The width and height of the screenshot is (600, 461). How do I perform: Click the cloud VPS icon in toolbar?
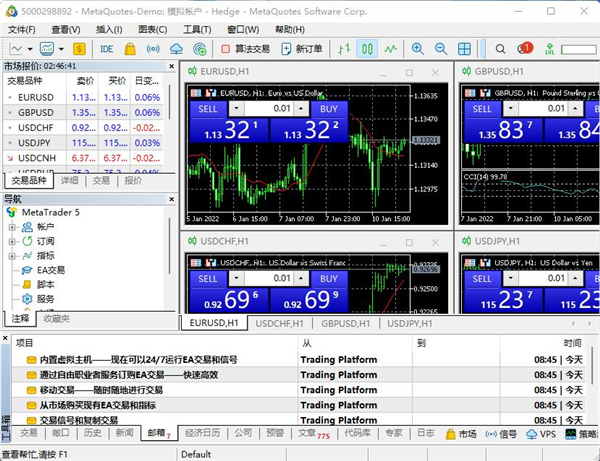[x=177, y=48]
